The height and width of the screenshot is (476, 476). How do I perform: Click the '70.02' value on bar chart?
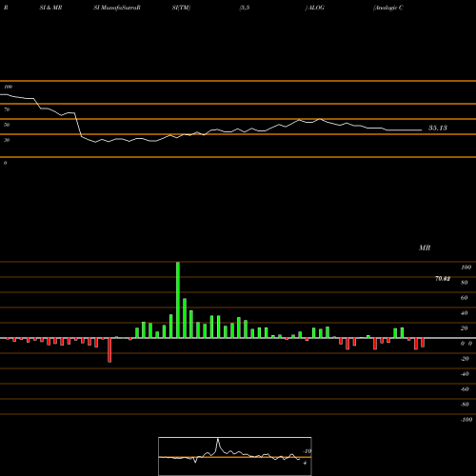tap(443, 279)
